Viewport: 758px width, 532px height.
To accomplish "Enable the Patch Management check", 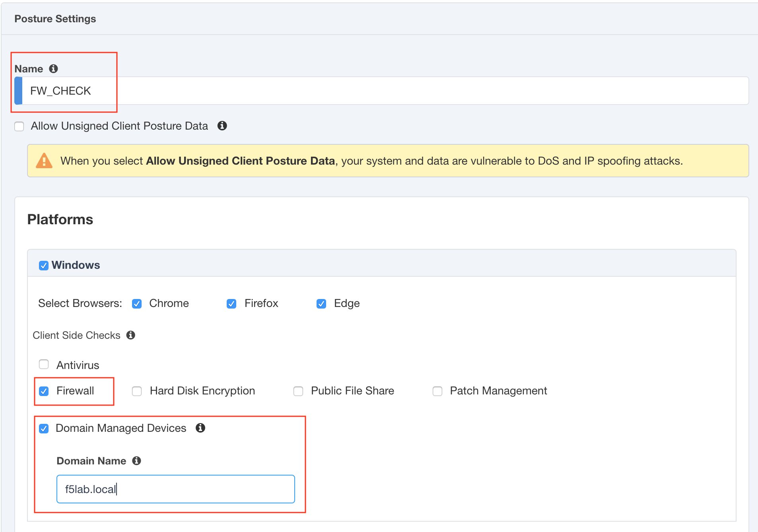I will (x=437, y=391).
